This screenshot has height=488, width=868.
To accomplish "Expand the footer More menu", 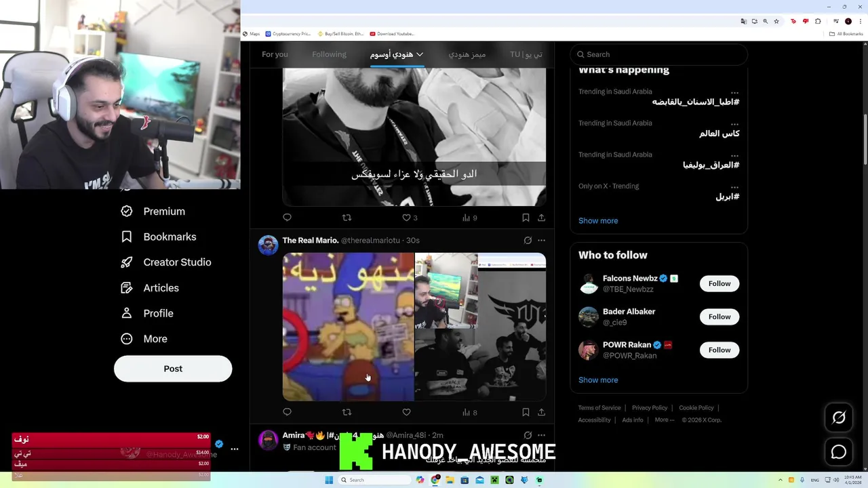I will (x=664, y=420).
